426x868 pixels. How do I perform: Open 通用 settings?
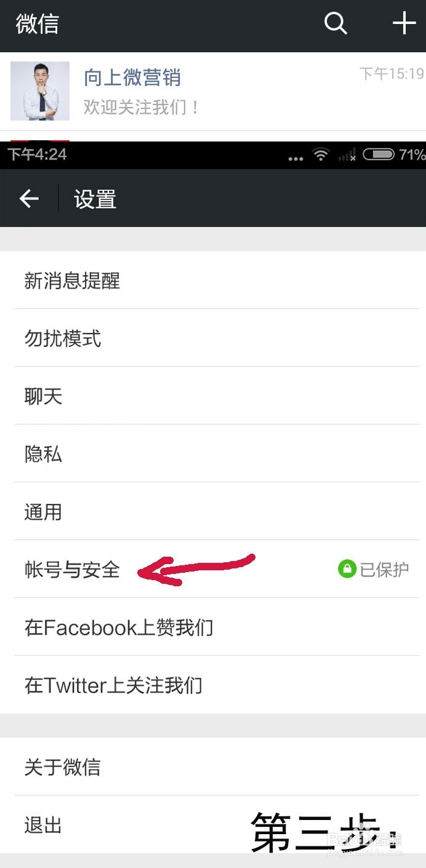click(x=213, y=511)
